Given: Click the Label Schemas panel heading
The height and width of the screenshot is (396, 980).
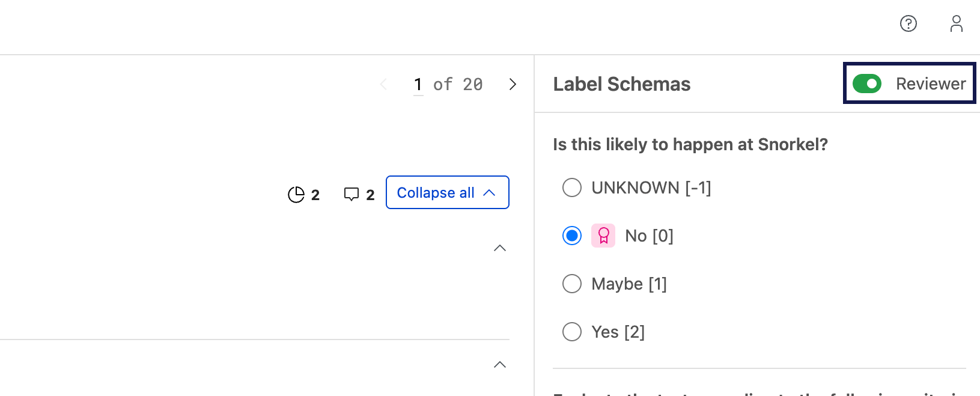Looking at the screenshot, I should [x=621, y=84].
